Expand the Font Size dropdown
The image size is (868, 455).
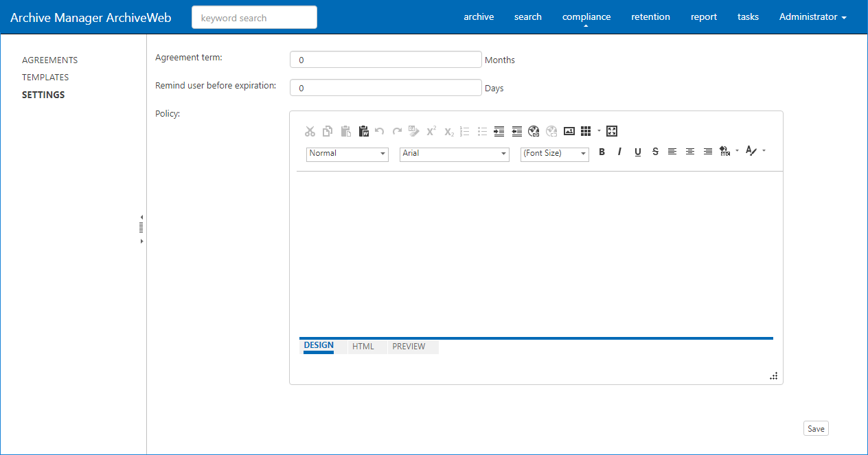554,154
